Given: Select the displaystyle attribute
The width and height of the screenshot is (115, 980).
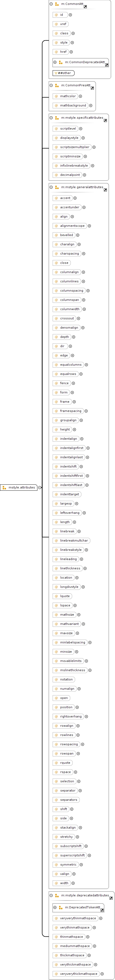Looking at the screenshot, I should tap(66, 138).
